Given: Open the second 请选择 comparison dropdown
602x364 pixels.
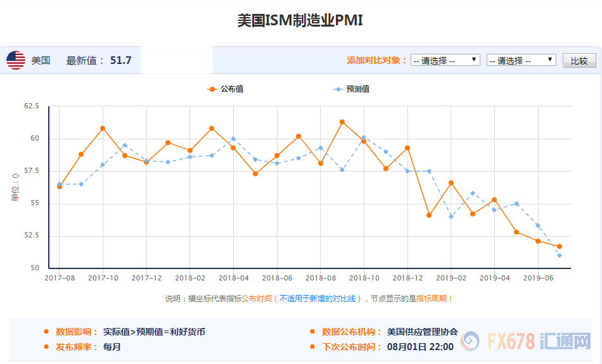Looking at the screenshot, I should pyautogui.click(x=522, y=60).
